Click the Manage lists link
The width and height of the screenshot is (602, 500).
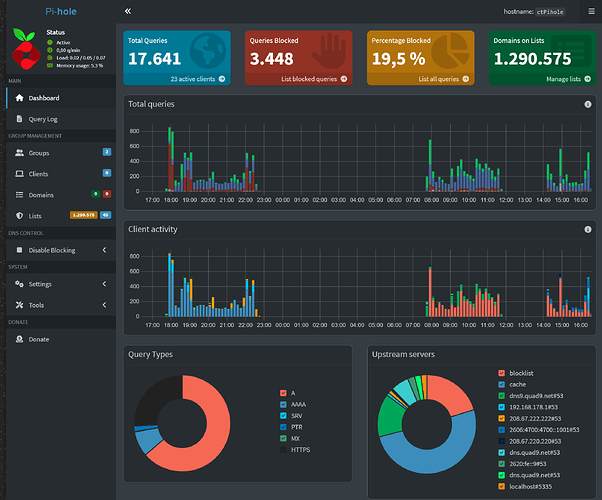click(564, 77)
